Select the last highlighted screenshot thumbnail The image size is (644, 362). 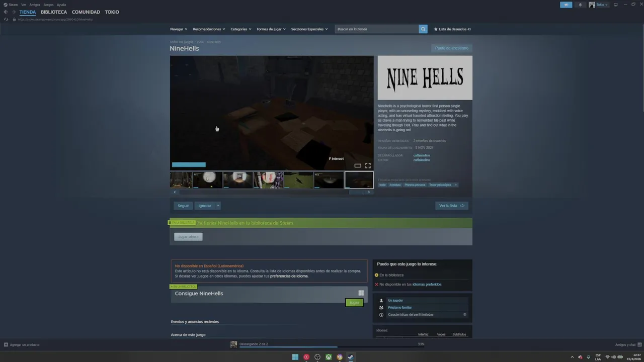click(x=359, y=180)
